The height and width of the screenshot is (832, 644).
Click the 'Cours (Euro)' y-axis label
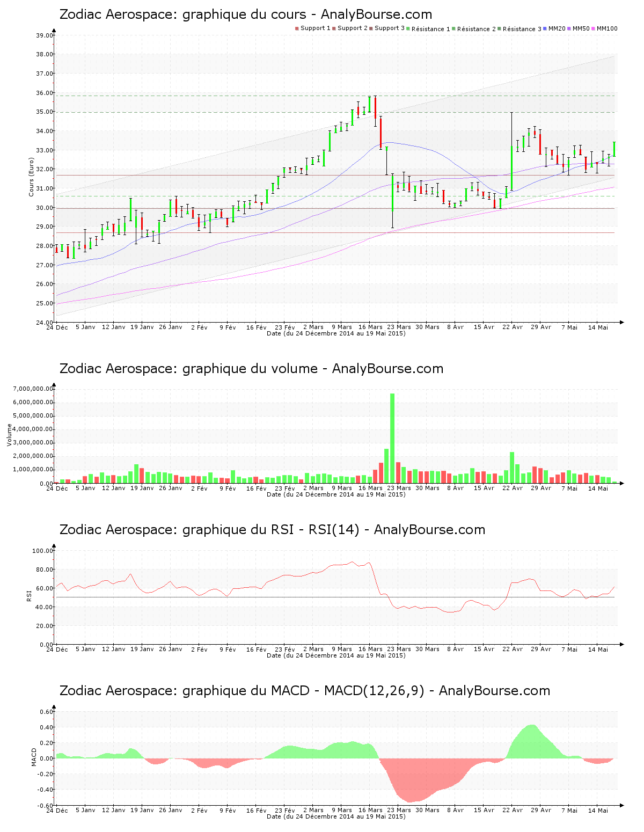coord(31,177)
